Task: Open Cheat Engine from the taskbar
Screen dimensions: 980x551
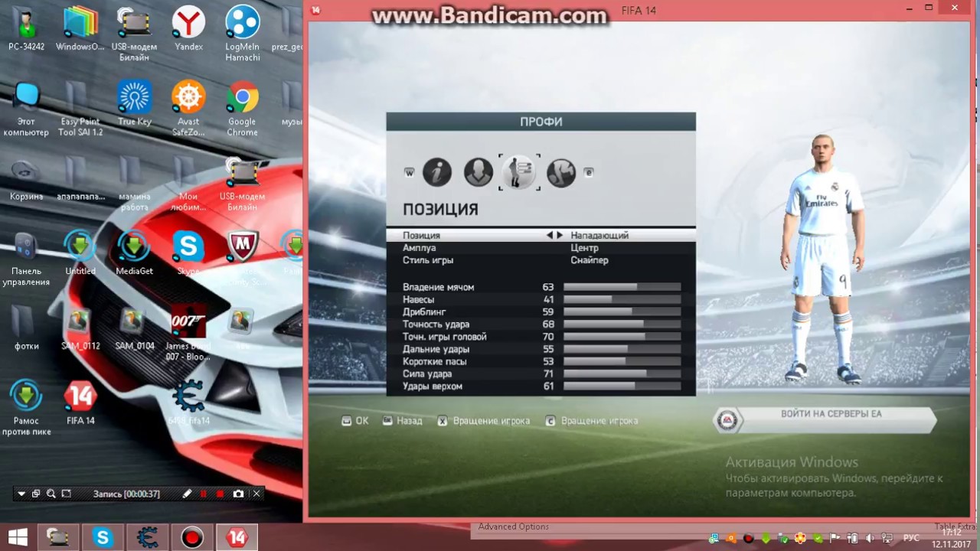Action: [147, 537]
